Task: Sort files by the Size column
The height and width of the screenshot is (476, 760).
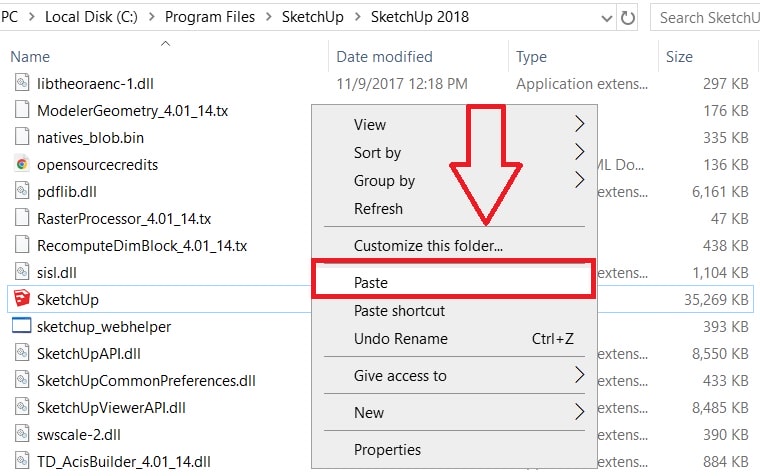Action: [x=679, y=57]
